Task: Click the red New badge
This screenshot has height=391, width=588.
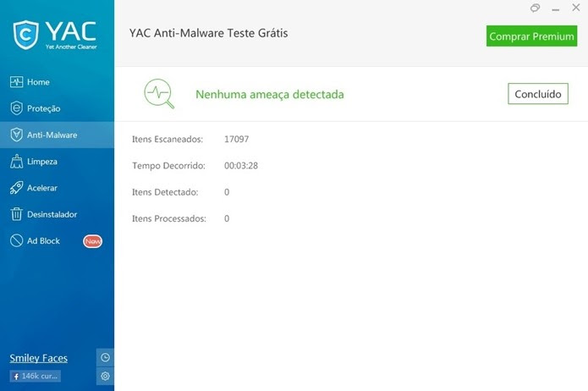Action: 92,241
